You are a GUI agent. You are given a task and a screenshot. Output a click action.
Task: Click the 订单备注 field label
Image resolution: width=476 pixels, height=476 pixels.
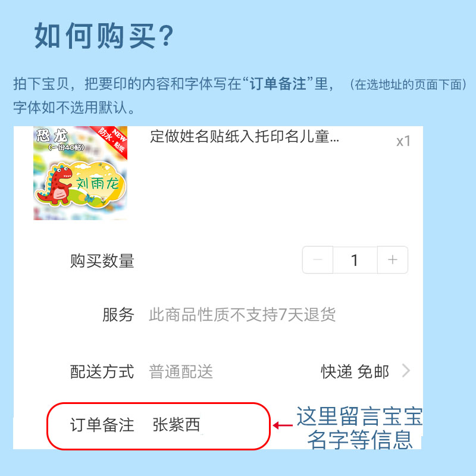[x=102, y=425]
